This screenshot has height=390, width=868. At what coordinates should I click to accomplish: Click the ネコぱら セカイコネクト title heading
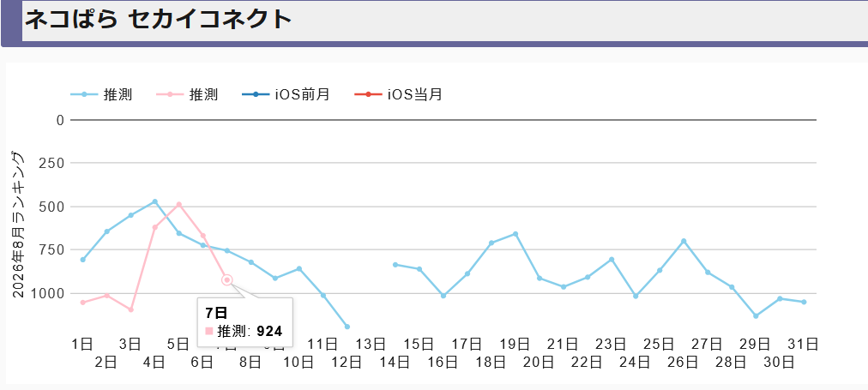point(158,20)
